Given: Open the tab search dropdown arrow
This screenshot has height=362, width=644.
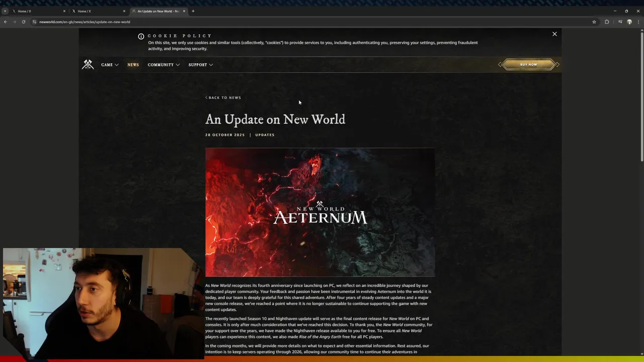Looking at the screenshot, I should coord(5,11).
